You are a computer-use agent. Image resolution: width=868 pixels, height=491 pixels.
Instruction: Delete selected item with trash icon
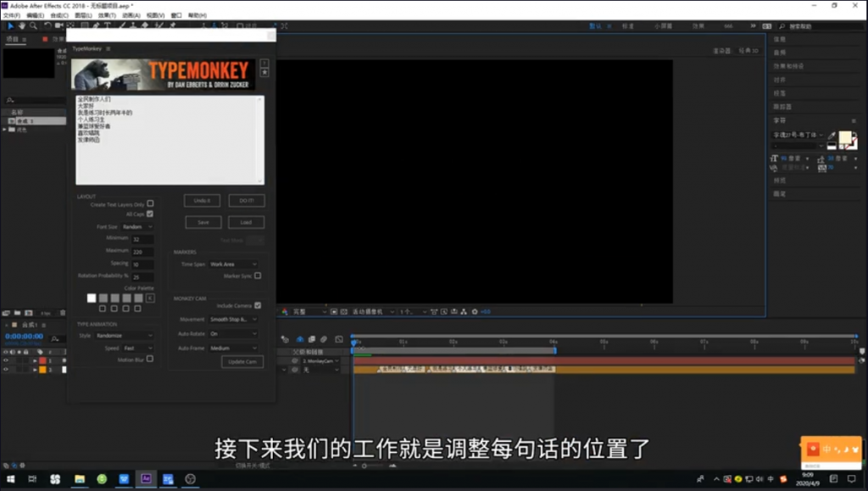click(63, 313)
